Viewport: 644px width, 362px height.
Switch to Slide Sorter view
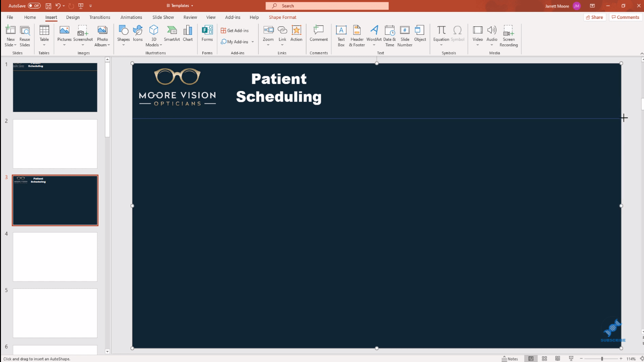pyautogui.click(x=545, y=359)
